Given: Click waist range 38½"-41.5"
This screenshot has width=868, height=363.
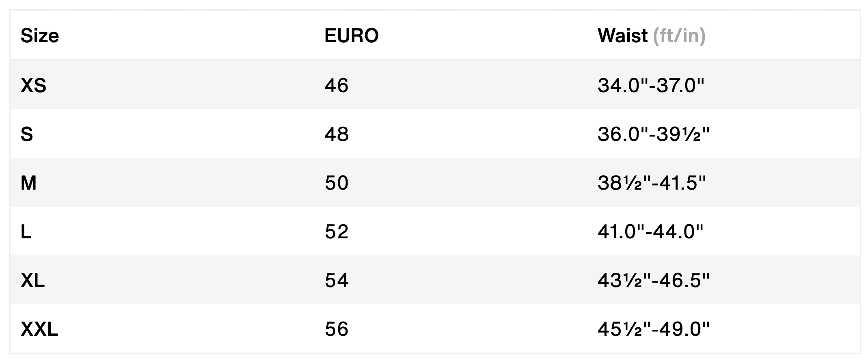Looking at the screenshot, I should click(652, 183).
